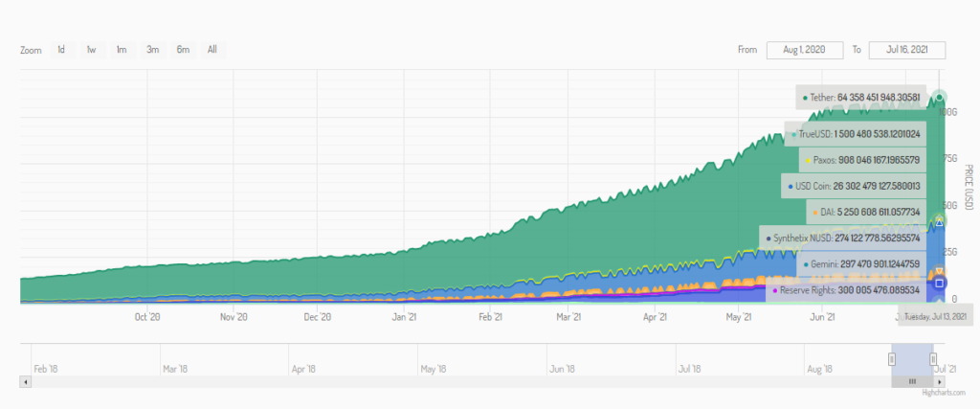Click the USD Coin triangle data marker

pyautogui.click(x=939, y=222)
